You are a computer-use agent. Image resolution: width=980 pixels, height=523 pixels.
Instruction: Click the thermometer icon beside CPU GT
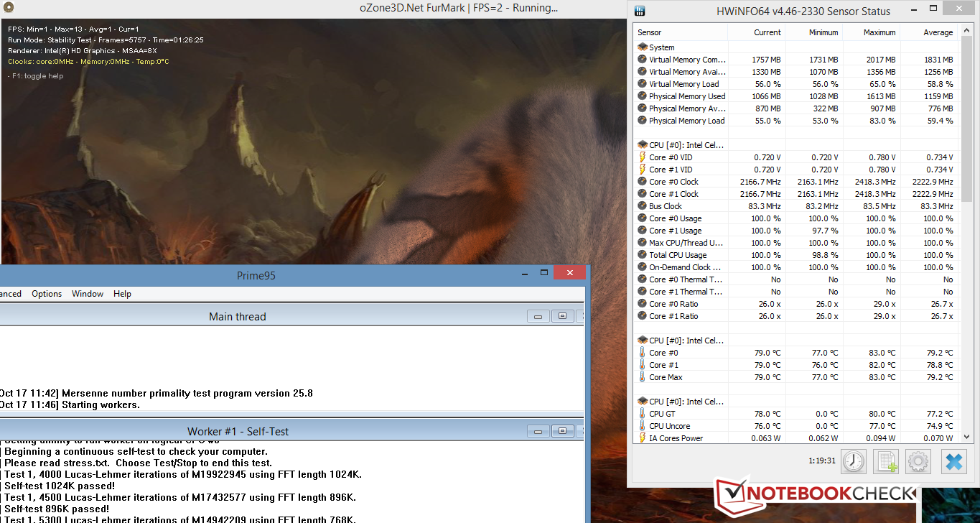point(642,414)
